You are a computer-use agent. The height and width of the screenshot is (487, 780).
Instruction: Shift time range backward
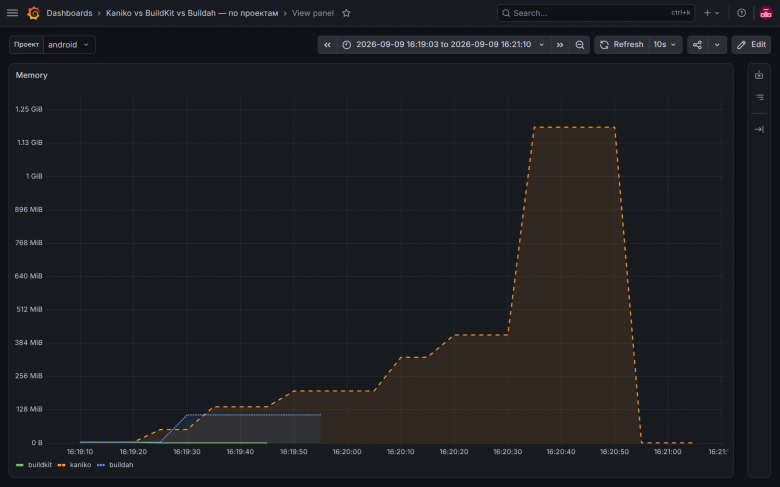[x=327, y=45]
